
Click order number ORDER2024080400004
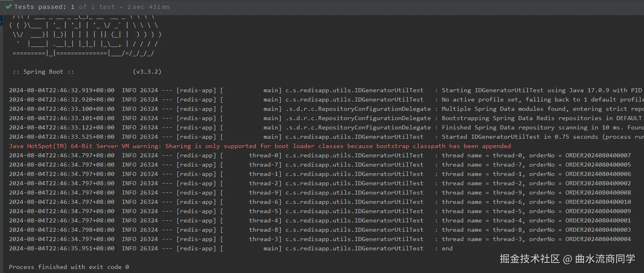[598, 239]
